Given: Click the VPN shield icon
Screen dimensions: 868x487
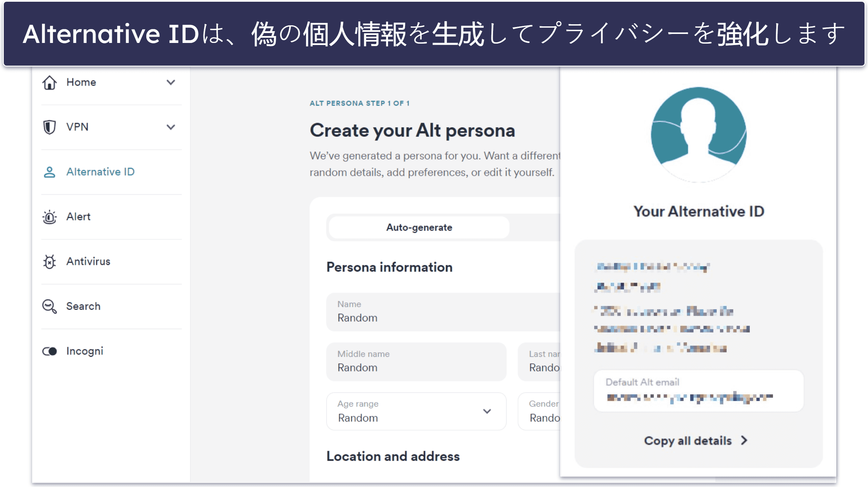Looking at the screenshot, I should (x=50, y=127).
